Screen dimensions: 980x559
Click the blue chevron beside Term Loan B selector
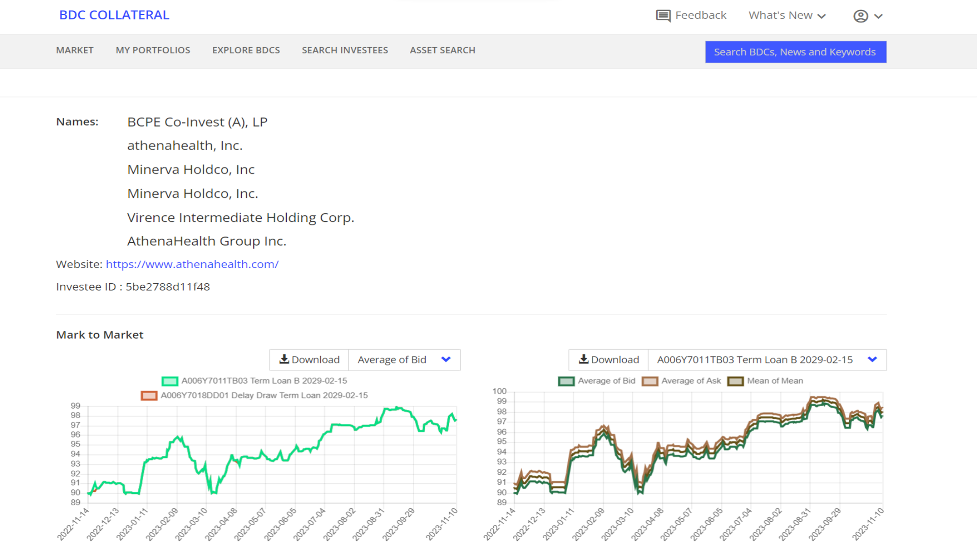(872, 359)
